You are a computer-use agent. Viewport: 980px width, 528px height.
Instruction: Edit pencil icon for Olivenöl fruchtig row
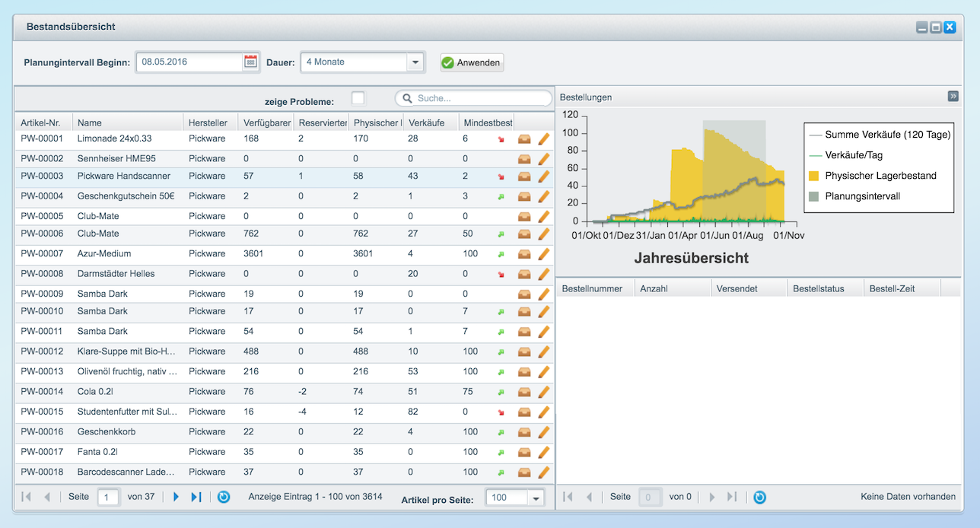pos(543,371)
